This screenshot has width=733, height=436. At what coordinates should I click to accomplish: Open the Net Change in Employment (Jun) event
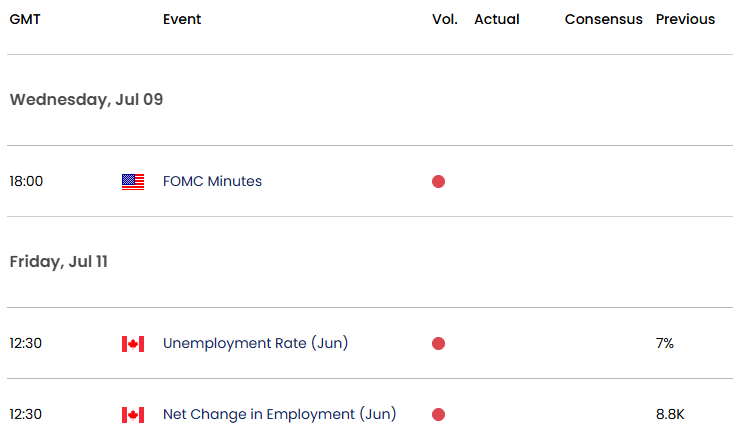coord(280,415)
